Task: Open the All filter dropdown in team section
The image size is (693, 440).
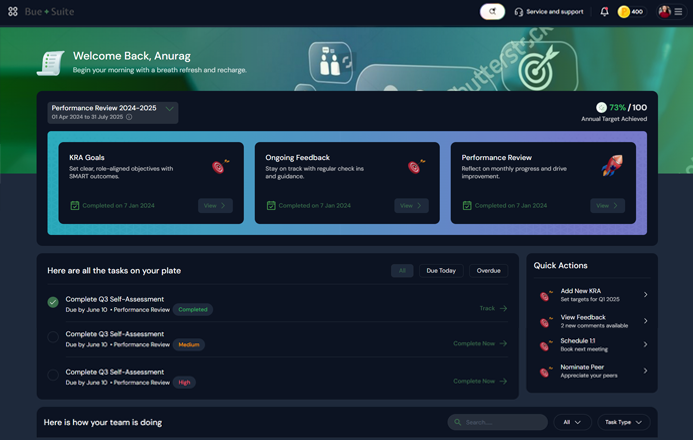Action: (x=573, y=422)
